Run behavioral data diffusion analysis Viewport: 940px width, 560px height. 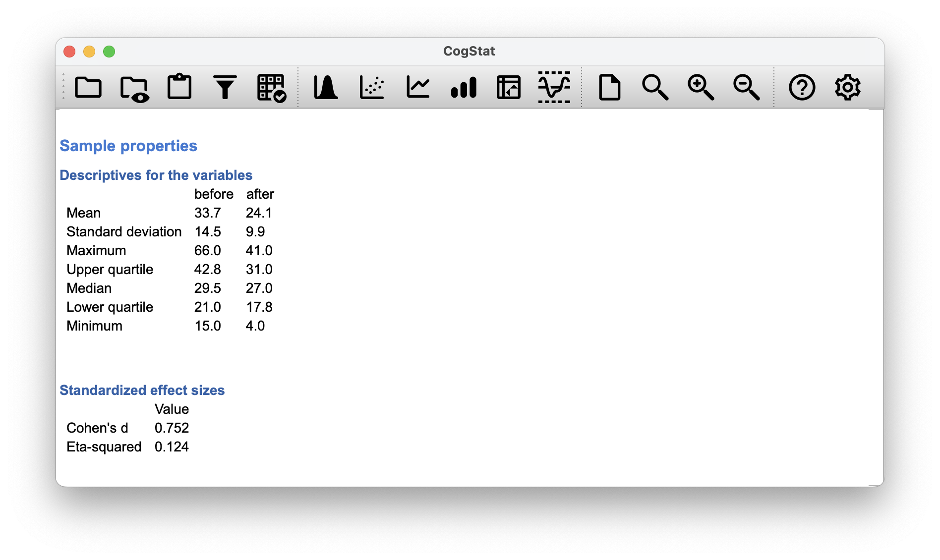coord(554,87)
